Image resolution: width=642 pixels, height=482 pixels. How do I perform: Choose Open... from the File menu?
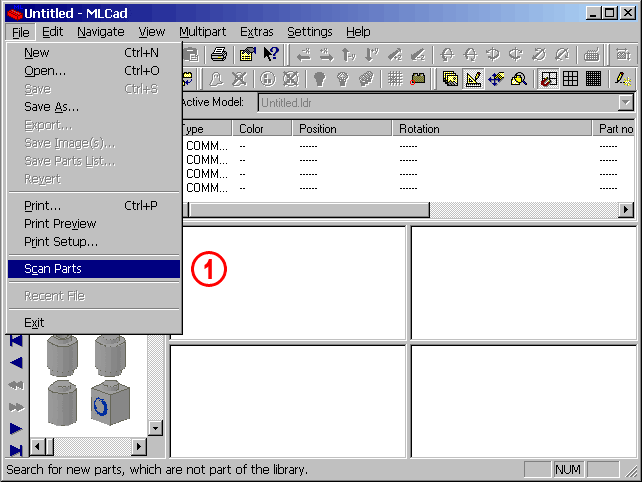pyautogui.click(x=94, y=71)
